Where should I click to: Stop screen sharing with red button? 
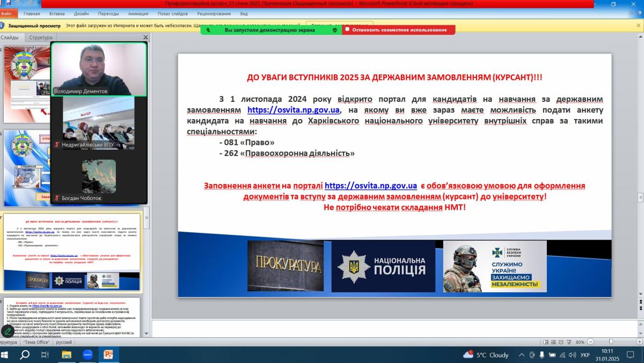(399, 30)
